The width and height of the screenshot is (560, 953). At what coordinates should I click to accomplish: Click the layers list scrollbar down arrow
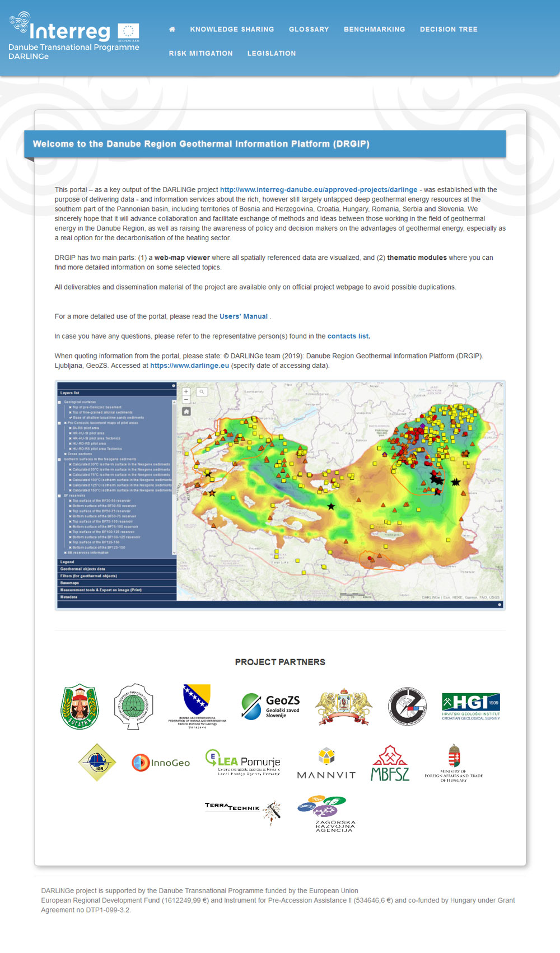click(174, 553)
